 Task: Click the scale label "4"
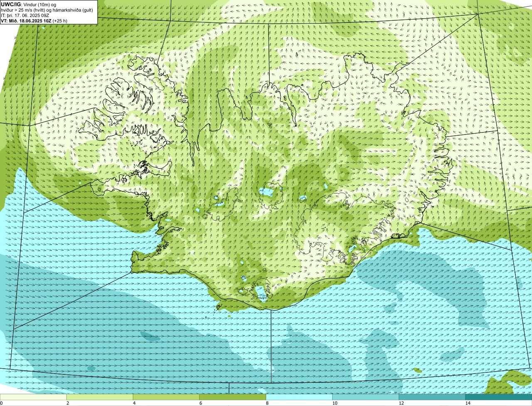(x=134, y=403)
